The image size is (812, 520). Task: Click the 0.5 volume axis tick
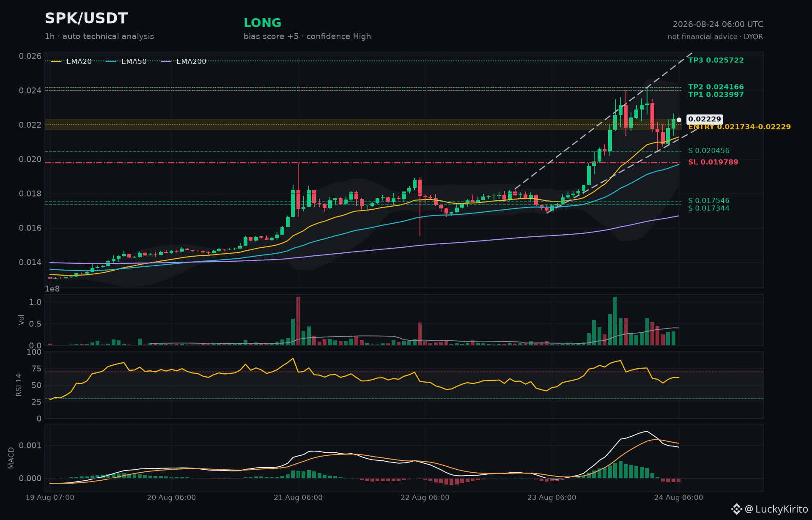[36, 324]
